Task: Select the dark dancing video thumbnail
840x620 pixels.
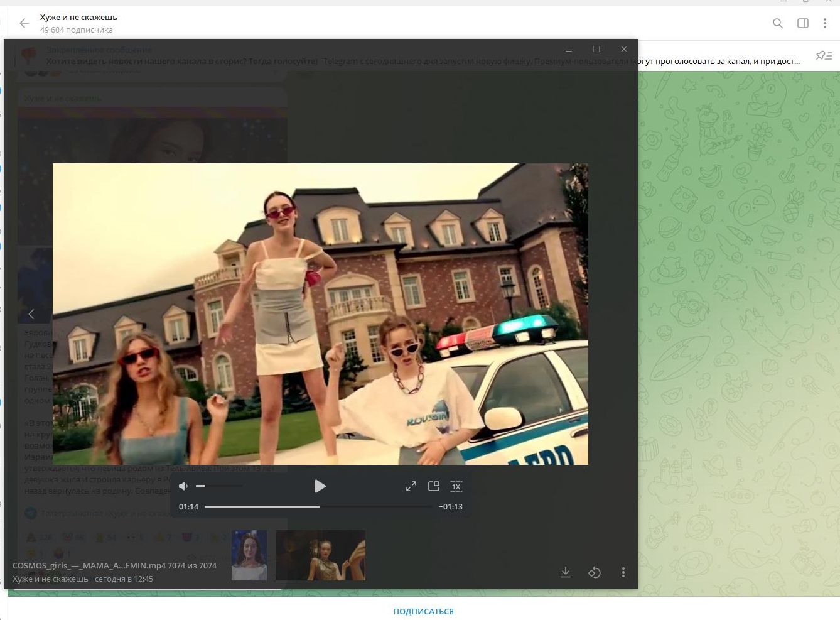Action: point(321,555)
